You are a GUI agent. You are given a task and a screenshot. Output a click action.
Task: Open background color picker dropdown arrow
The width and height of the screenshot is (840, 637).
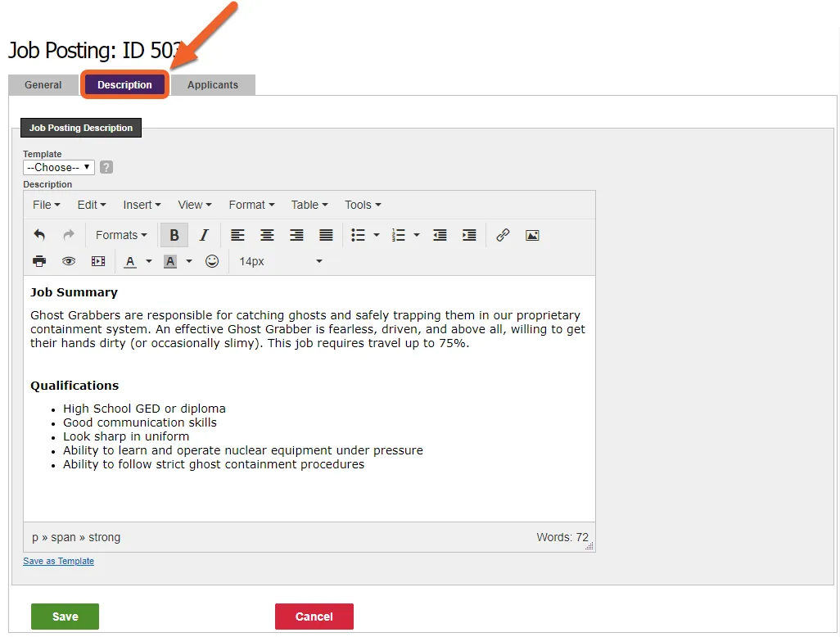pyautogui.click(x=189, y=261)
